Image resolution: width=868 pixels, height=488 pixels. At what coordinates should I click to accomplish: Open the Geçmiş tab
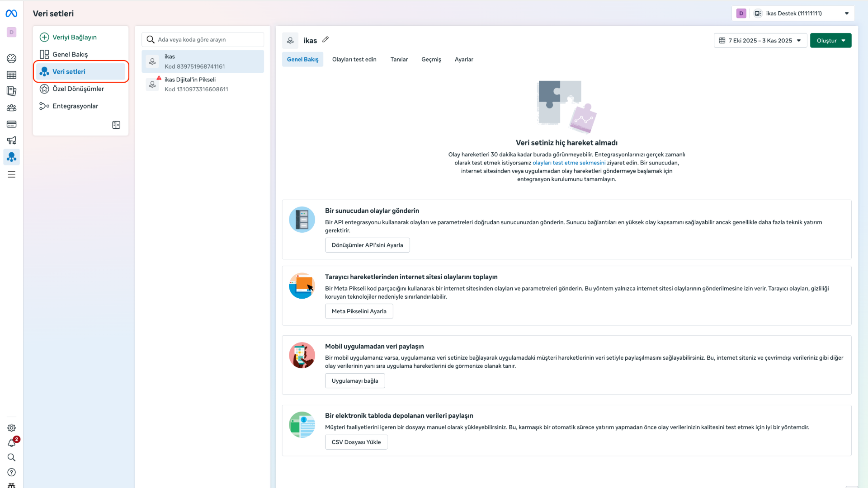pyautogui.click(x=431, y=60)
